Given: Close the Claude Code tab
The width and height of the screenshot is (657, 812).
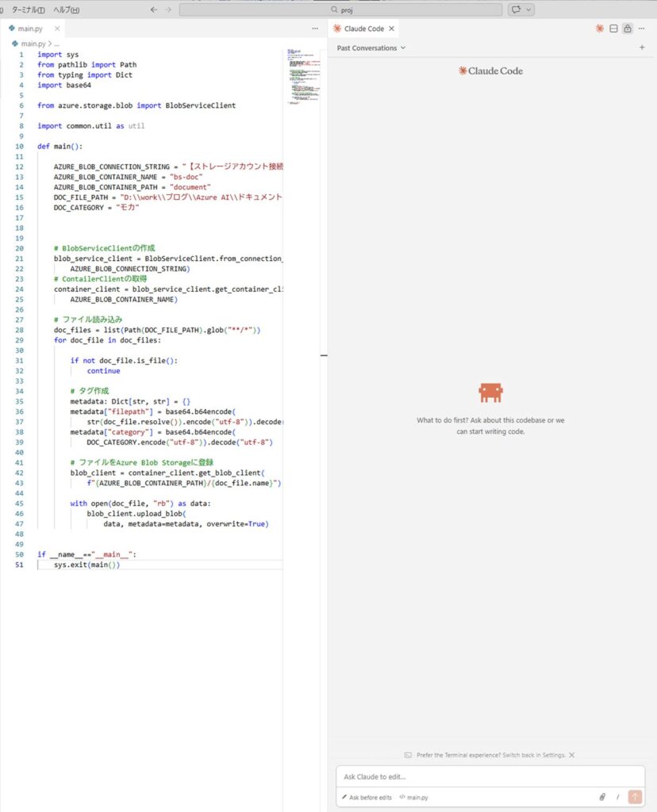Looking at the screenshot, I should (391, 29).
